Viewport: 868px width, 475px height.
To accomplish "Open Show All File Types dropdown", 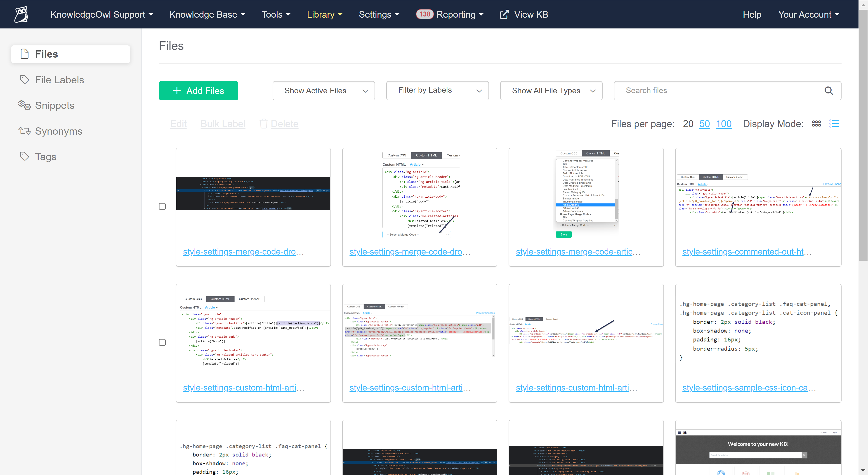I will [x=551, y=91].
